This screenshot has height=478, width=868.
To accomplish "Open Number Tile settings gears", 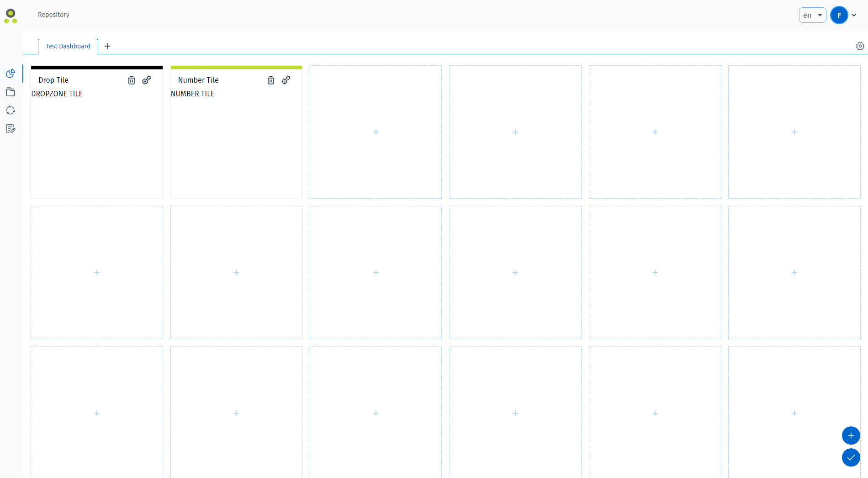I will (286, 80).
